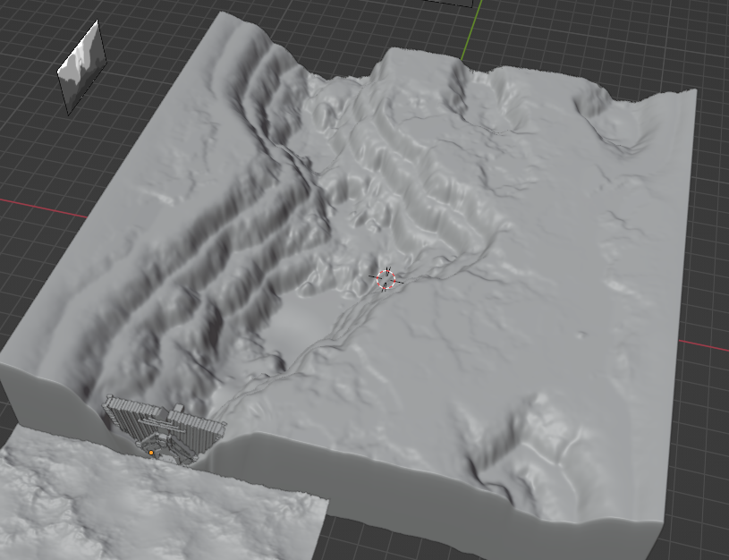Image resolution: width=729 pixels, height=560 pixels.
Task: Select the textured image plane object
Action: click(x=83, y=67)
